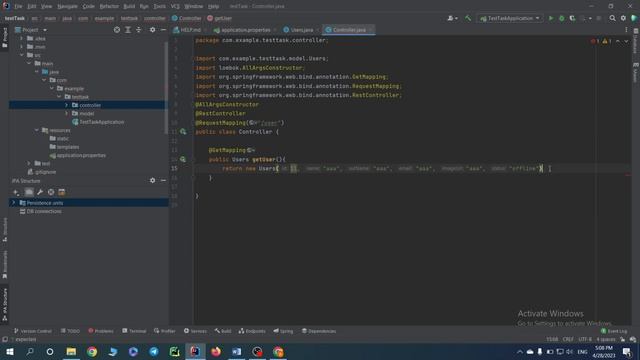The height and width of the screenshot is (360, 640).
Task: Open the Navigate menu
Action: click(x=67, y=6)
